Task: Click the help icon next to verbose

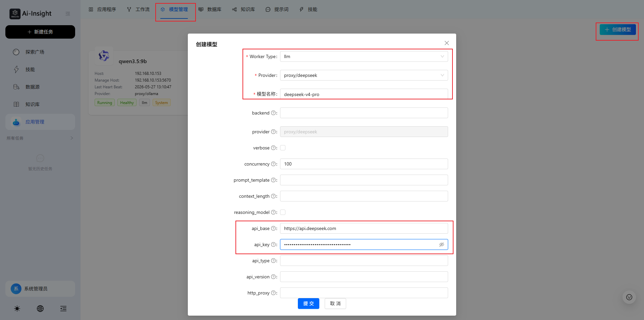Action: (x=273, y=148)
